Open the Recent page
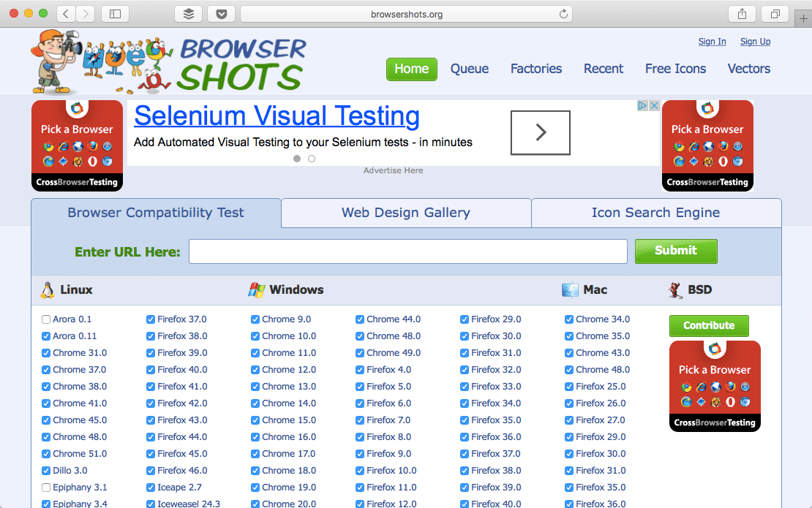The height and width of the screenshot is (508, 812). (604, 69)
